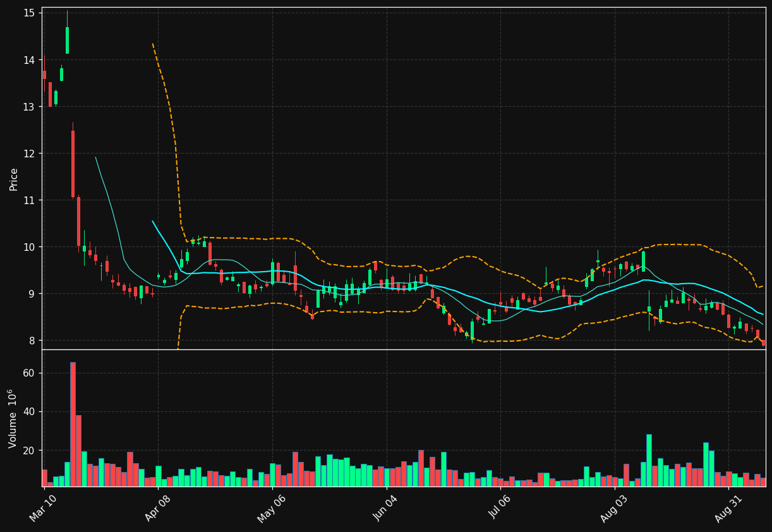Viewport: 772px width, 532px height.
Task: Click the tallest green volume bar in August
Action: click(x=649, y=460)
